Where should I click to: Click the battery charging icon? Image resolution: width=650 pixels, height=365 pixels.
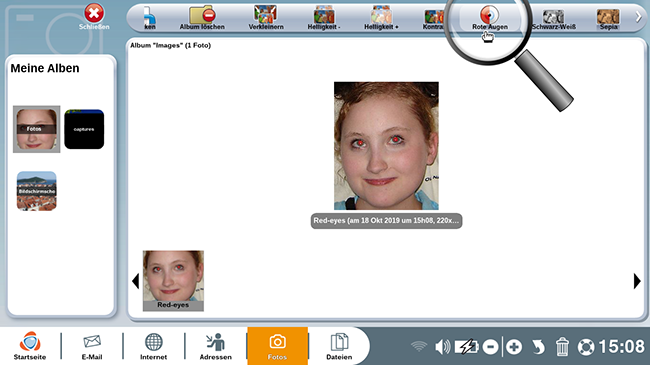(467, 347)
